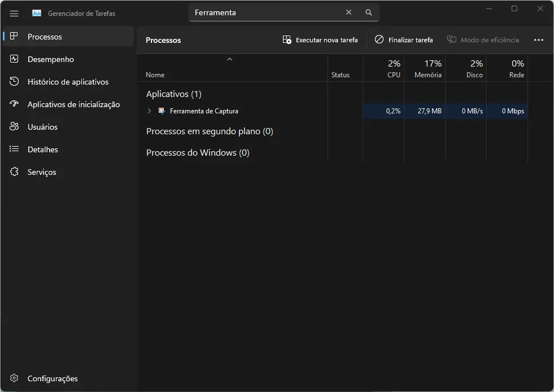Image resolution: width=554 pixels, height=392 pixels.
Task: Click the search magnifier icon
Action: tap(369, 12)
